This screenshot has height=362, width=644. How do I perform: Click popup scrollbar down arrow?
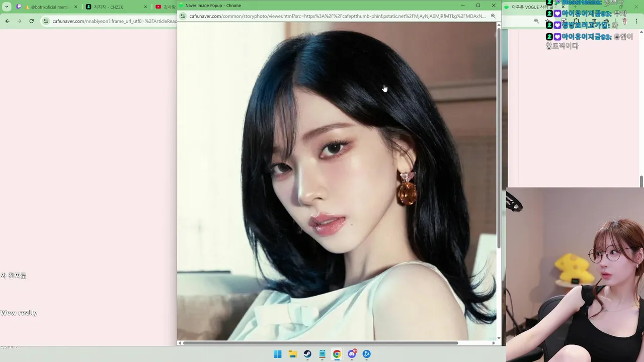pyautogui.click(x=499, y=338)
